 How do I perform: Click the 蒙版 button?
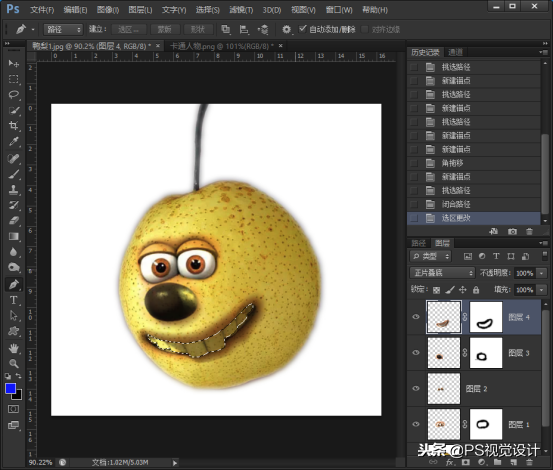pos(164,29)
